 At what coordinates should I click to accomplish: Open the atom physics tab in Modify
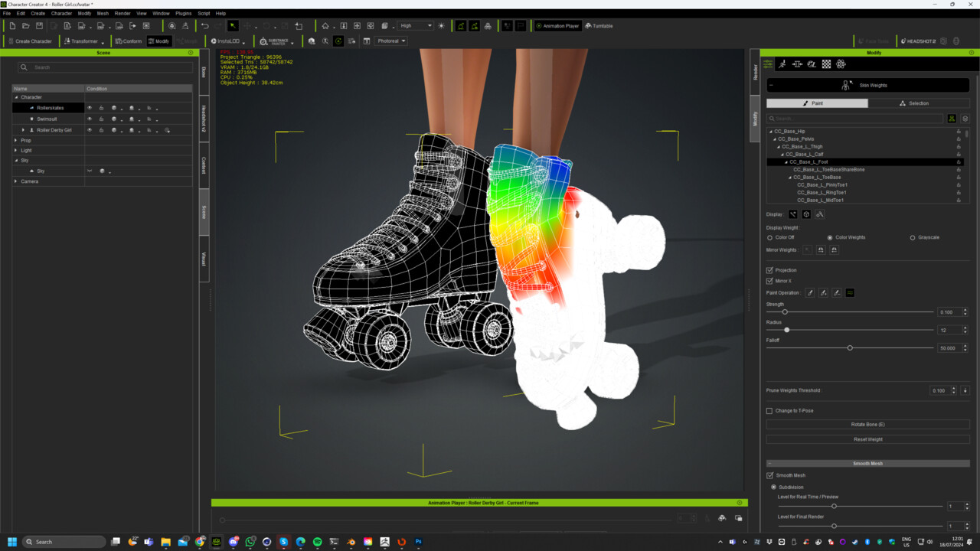[x=841, y=64]
